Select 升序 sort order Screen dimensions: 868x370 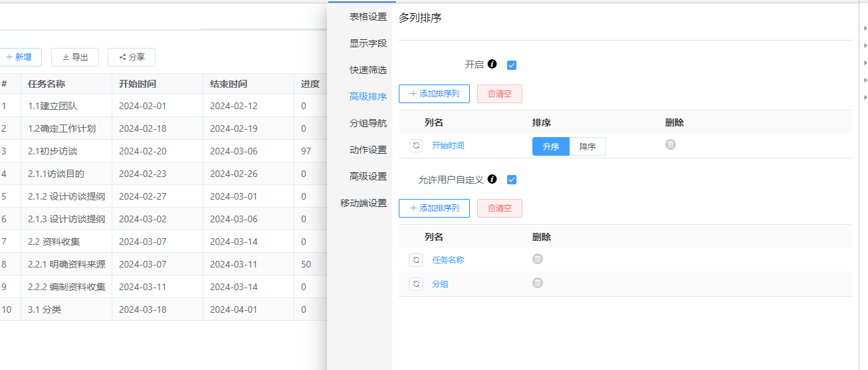click(x=551, y=147)
